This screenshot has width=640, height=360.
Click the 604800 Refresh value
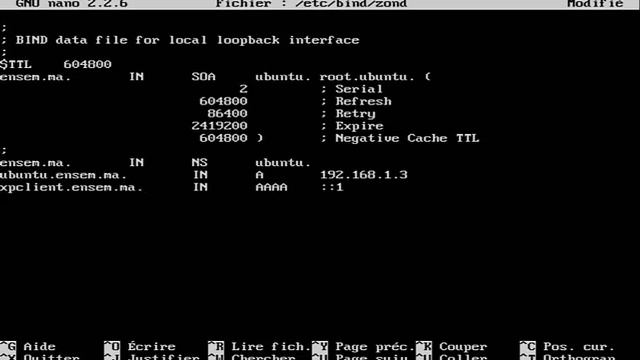pyautogui.click(x=223, y=101)
